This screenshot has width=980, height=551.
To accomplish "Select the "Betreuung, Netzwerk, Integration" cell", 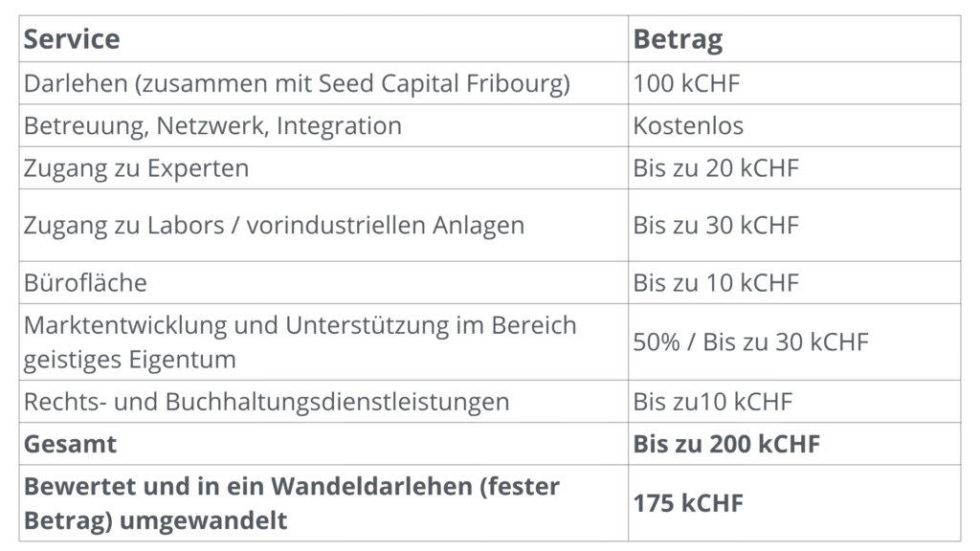I will (x=212, y=126).
